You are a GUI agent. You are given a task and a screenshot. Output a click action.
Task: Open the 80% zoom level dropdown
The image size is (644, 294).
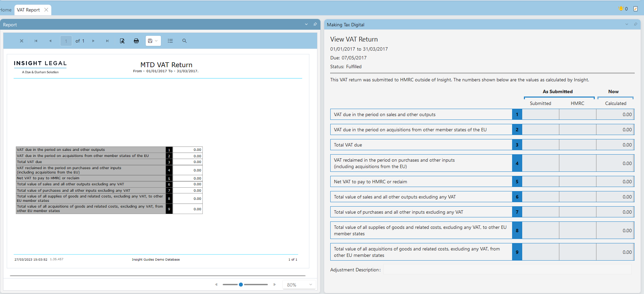(299, 285)
